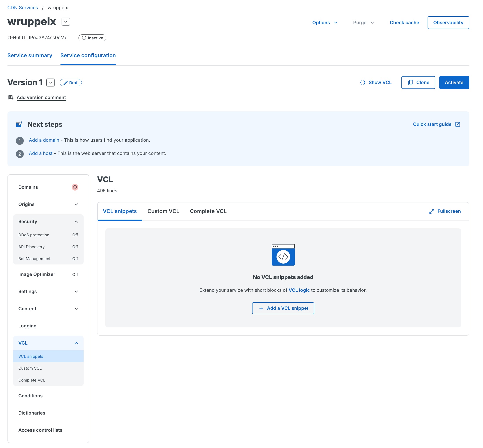The width and height of the screenshot is (483, 448).
Task: Expand the Content section chevron
Action: click(76, 309)
